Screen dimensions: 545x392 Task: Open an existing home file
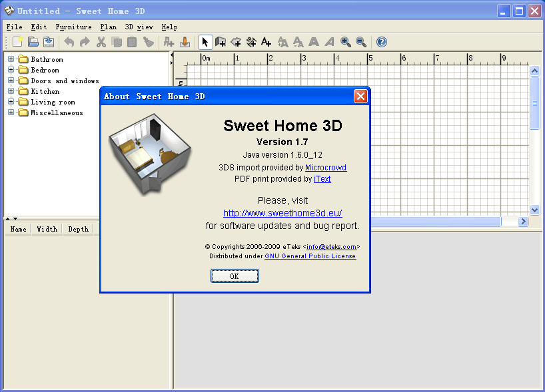click(x=33, y=42)
